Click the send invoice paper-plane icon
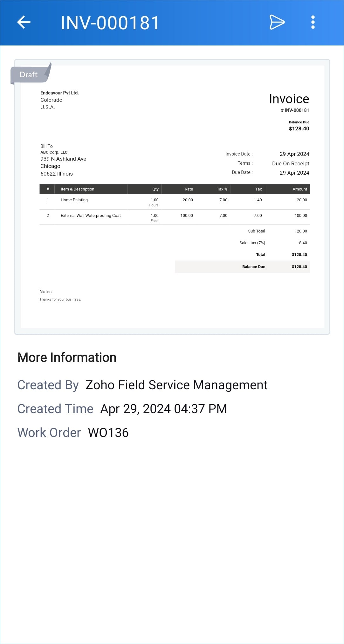 click(277, 22)
